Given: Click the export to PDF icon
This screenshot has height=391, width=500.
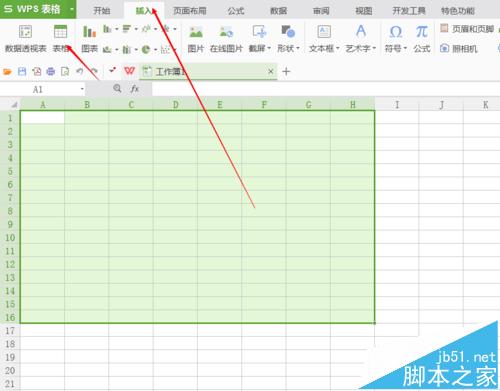Looking at the screenshot, I should coord(36,71).
